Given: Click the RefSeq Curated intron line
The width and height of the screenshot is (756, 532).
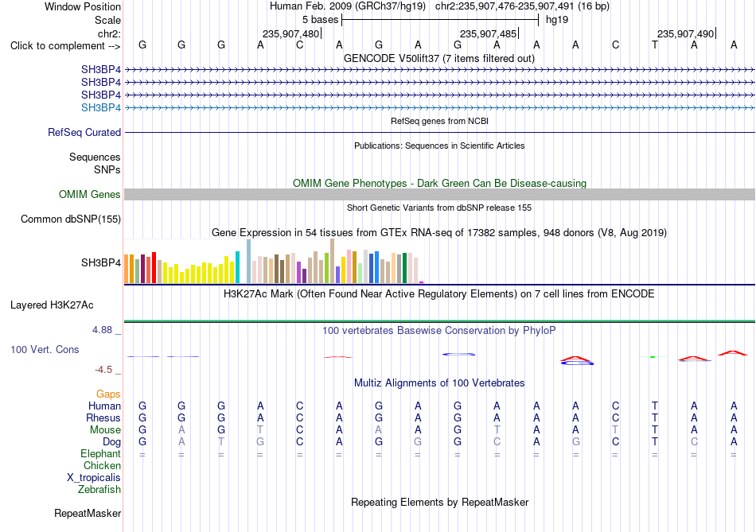Looking at the screenshot, I should pos(439,132).
